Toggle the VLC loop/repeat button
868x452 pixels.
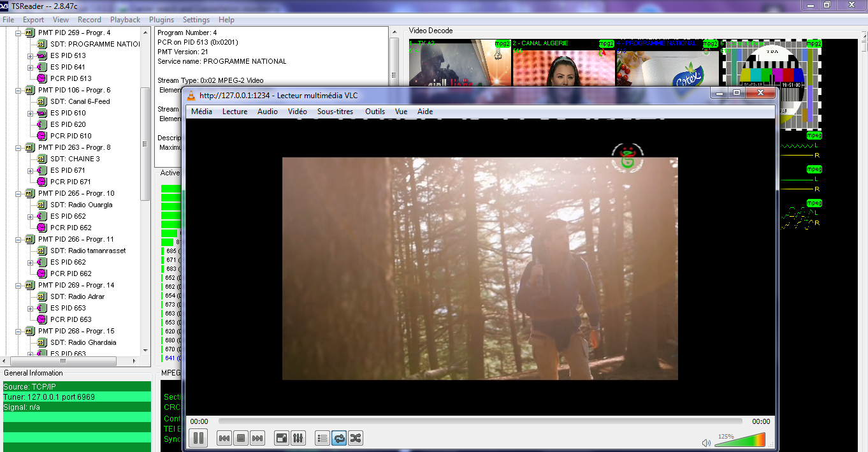tap(339, 438)
